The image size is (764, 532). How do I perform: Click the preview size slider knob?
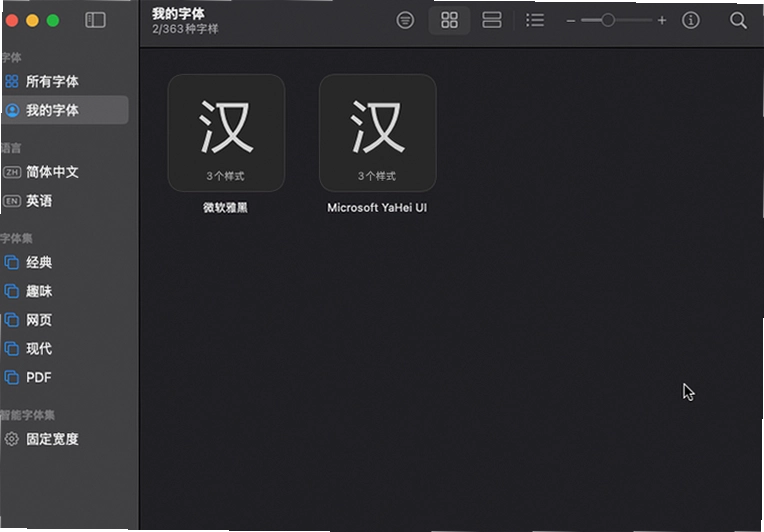tap(607, 20)
